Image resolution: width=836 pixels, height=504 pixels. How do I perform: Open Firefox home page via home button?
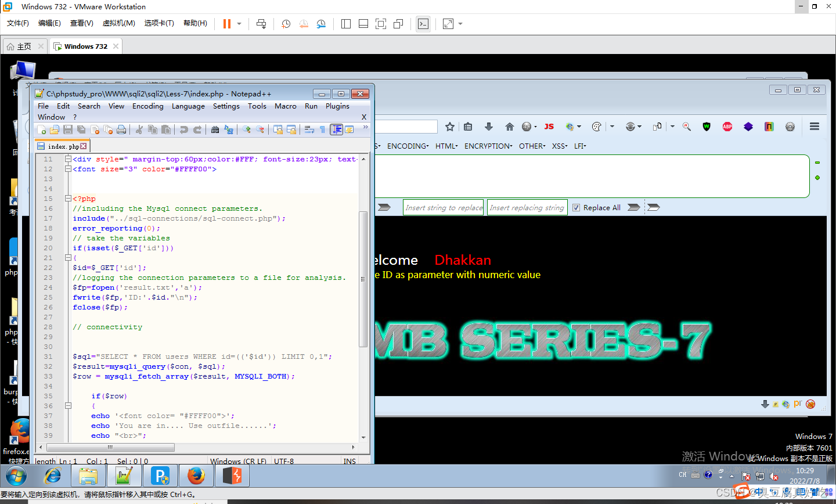510,126
